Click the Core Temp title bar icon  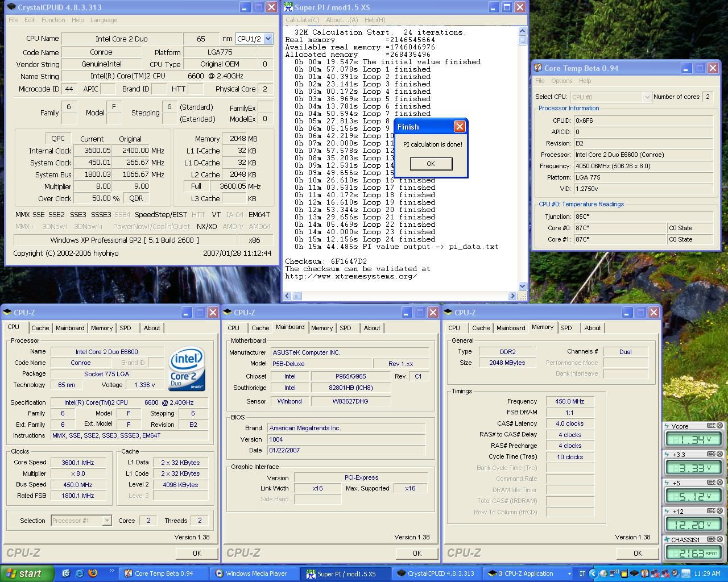(x=538, y=68)
